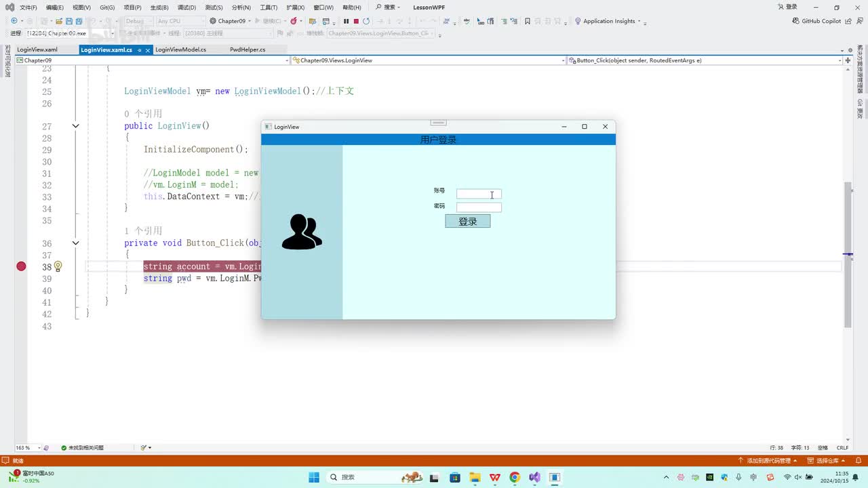Click the Save All toolbar icon

tap(79, 21)
